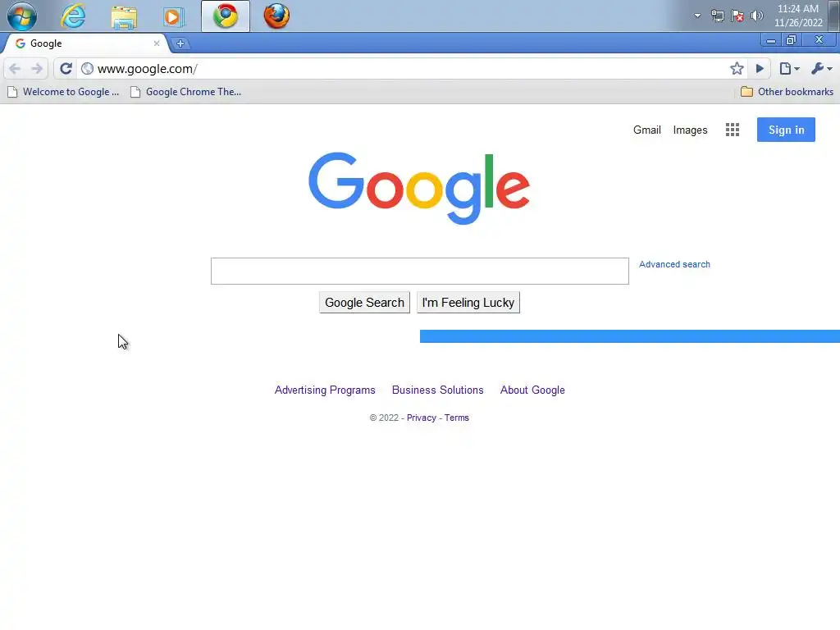Open a new tab with plus button
The image size is (840, 630).
[x=180, y=43]
